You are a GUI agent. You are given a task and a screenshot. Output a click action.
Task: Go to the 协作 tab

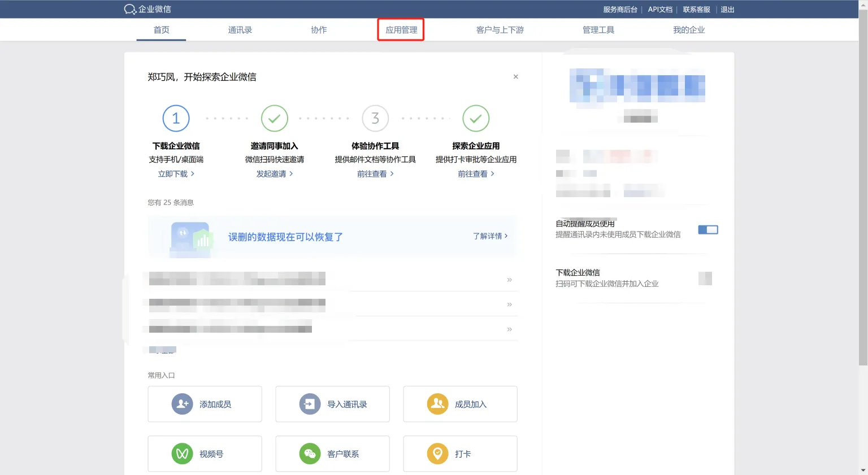[319, 30]
